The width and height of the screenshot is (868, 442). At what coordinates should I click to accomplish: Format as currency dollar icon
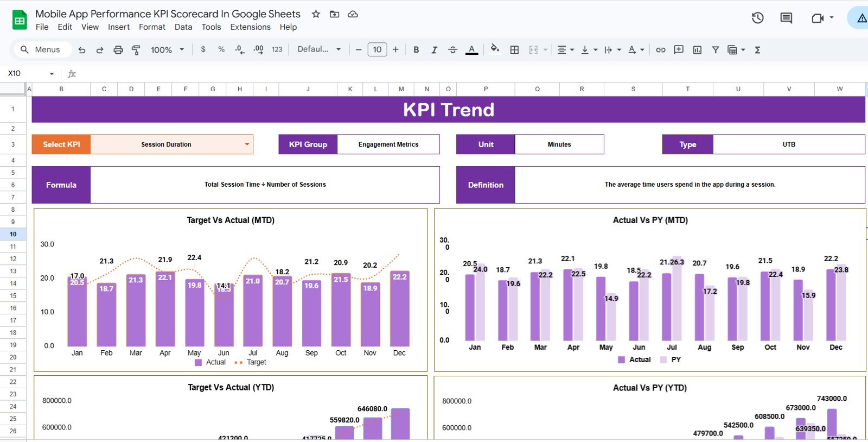(x=203, y=49)
